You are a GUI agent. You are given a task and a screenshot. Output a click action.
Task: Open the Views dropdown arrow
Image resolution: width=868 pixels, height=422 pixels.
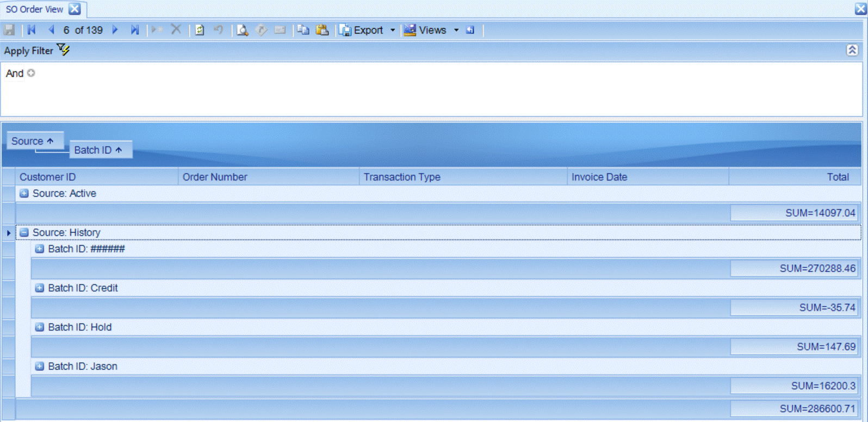[456, 30]
